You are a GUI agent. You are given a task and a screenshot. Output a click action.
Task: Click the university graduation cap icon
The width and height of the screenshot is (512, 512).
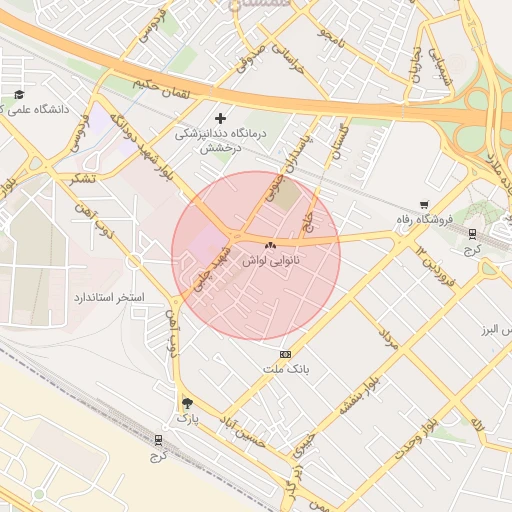[x=19, y=95]
